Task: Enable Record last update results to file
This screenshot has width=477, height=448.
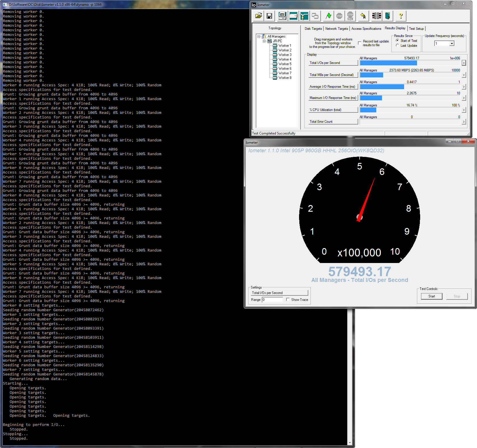Action: pyautogui.click(x=359, y=43)
